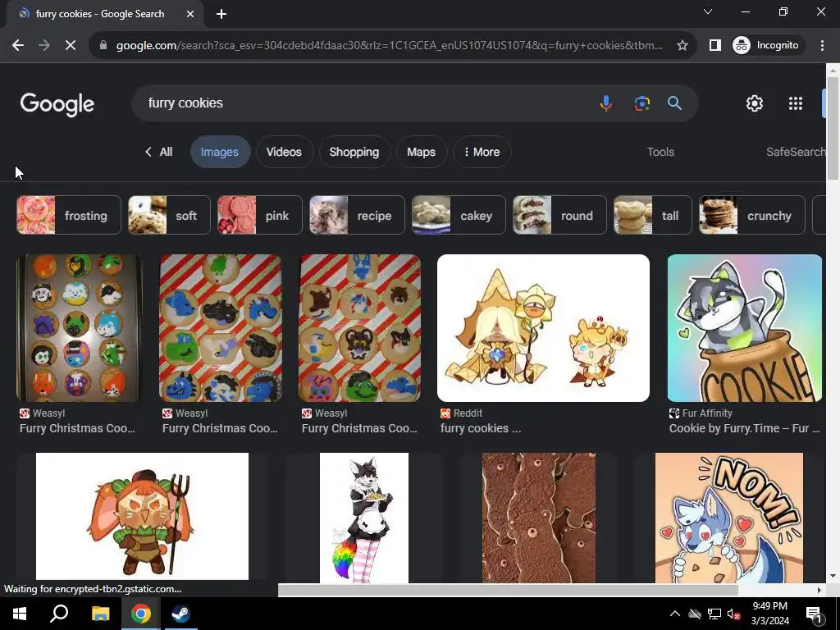The height and width of the screenshot is (630, 840).
Task: Click the Chrome taskbar icon
Action: coord(140,614)
